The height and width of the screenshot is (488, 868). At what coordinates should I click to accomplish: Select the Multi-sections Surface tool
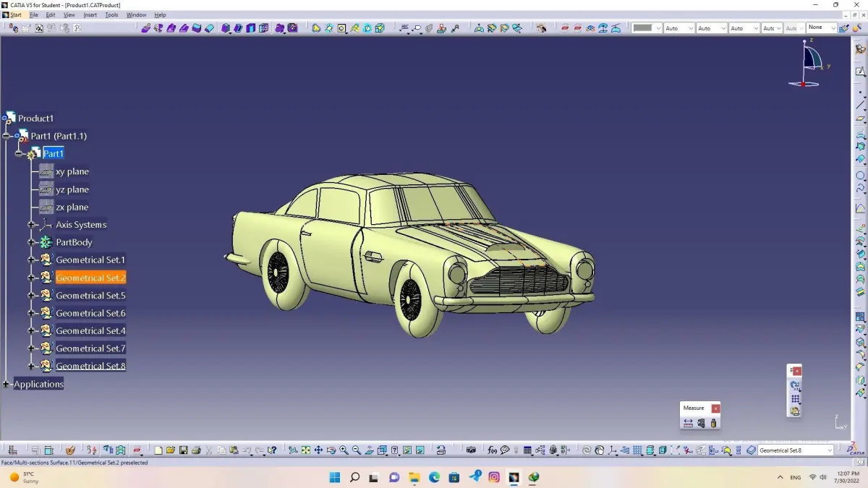(x=860, y=279)
